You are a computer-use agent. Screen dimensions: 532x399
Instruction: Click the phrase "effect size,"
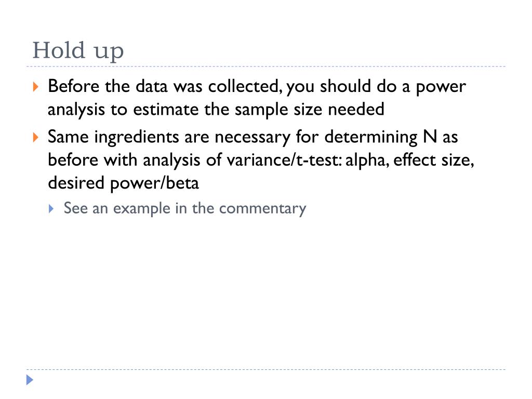pyautogui.click(x=434, y=160)
